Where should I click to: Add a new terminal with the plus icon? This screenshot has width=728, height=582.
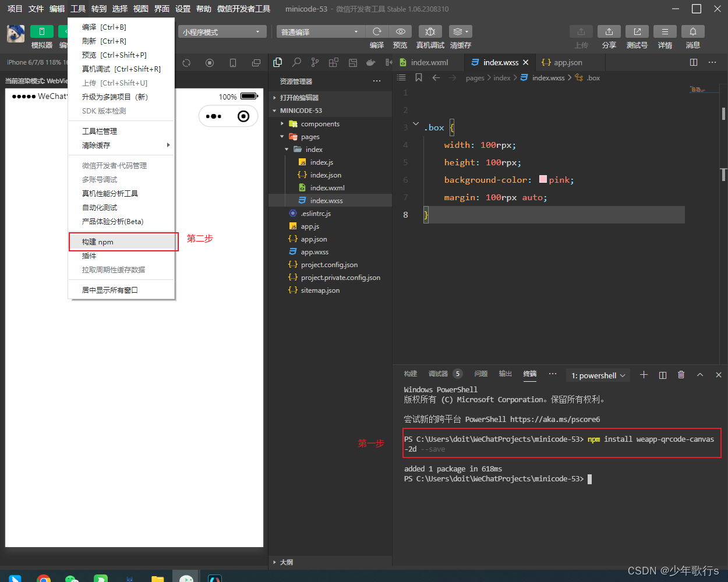644,375
